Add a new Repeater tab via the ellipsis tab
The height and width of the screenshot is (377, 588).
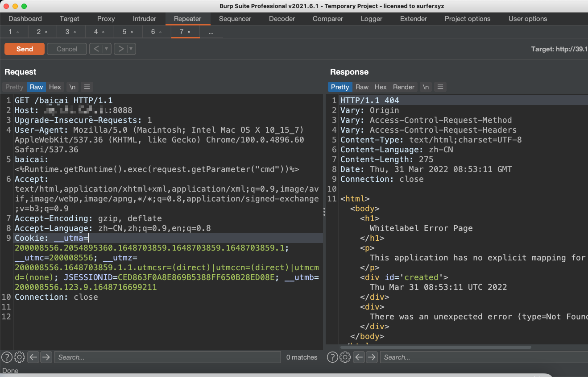[x=211, y=32]
